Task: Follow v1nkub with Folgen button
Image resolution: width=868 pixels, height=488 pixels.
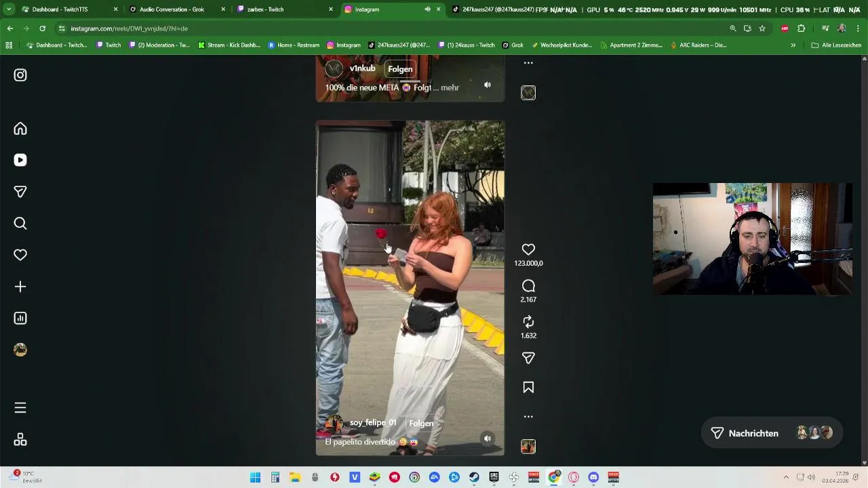Action: click(400, 69)
